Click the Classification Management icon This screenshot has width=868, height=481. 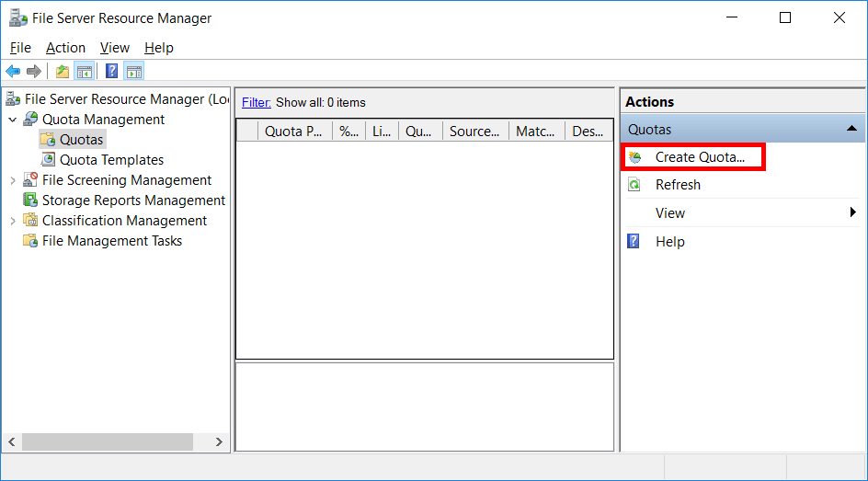[30, 221]
